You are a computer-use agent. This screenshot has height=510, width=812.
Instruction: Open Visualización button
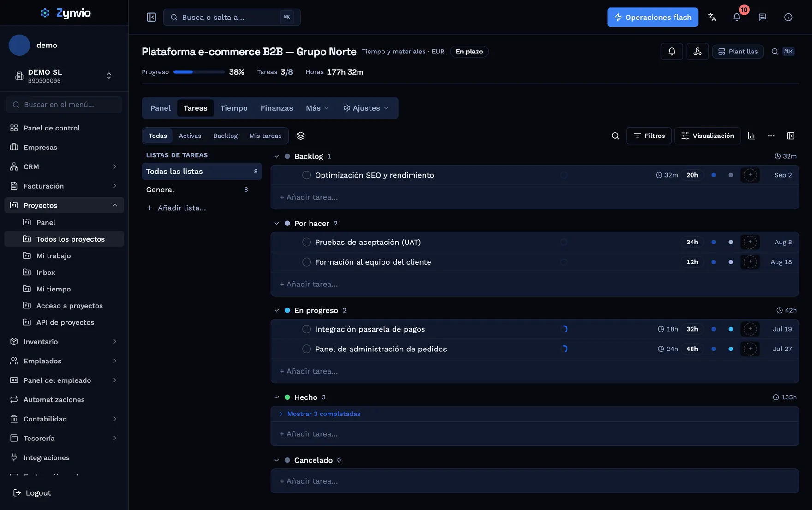coord(707,136)
